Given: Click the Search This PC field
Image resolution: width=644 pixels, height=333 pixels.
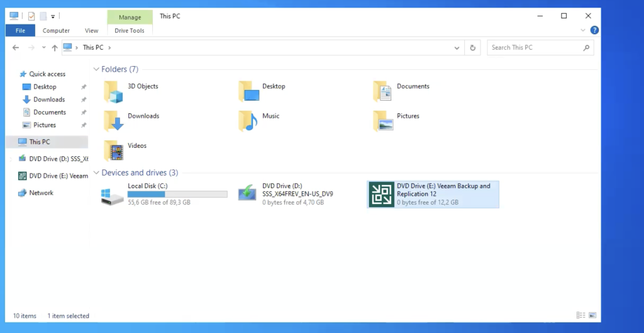Looking at the screenshot, I should tap(540, 48).
